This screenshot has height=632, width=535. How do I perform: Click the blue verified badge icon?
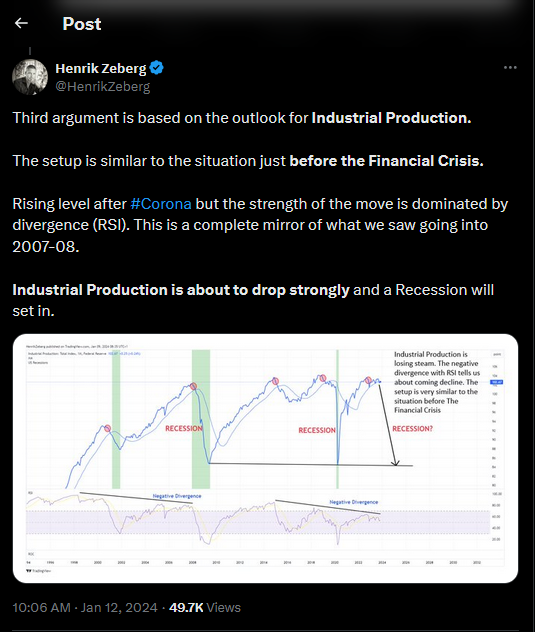pyautogui.click(x=156, y=68)
